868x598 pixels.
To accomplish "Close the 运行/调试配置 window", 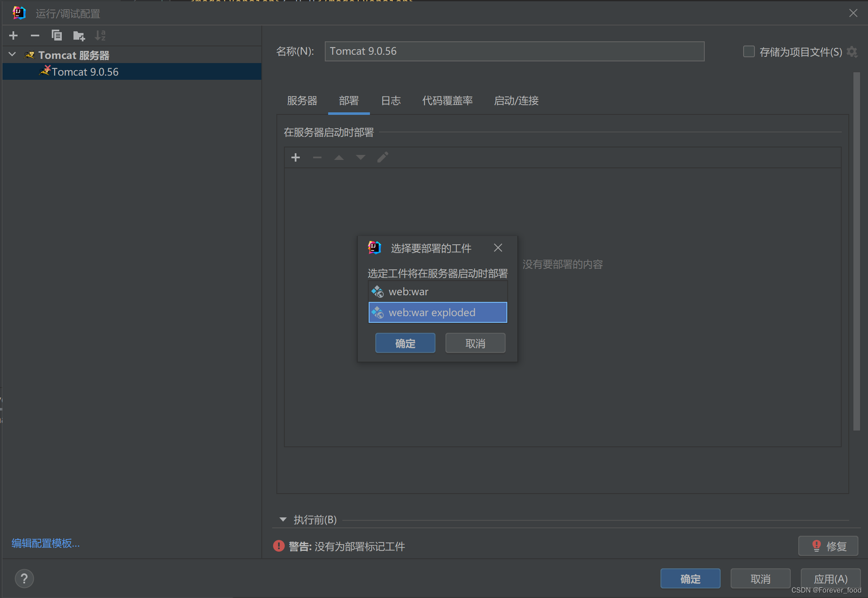I will (853, 13).
